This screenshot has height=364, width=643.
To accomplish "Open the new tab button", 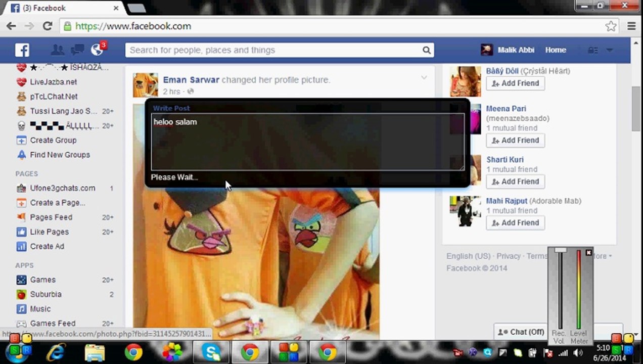I will 136,8.
